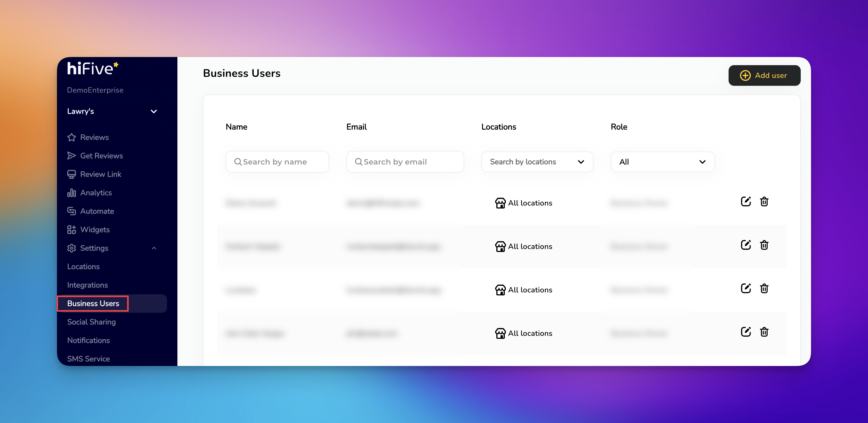Open the Lawry's business selector dropdown

coord(112,111)
